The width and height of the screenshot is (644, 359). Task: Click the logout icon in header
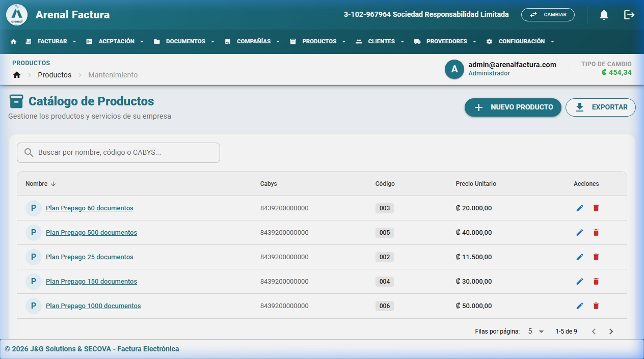629,15
